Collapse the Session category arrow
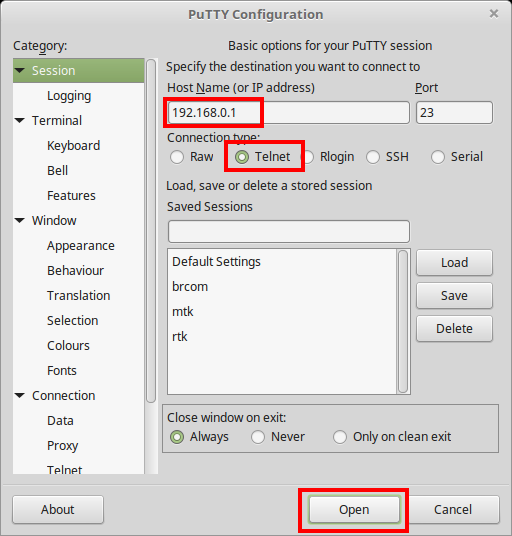The height and width of the screenshot is (536, 512). (20, 70)
